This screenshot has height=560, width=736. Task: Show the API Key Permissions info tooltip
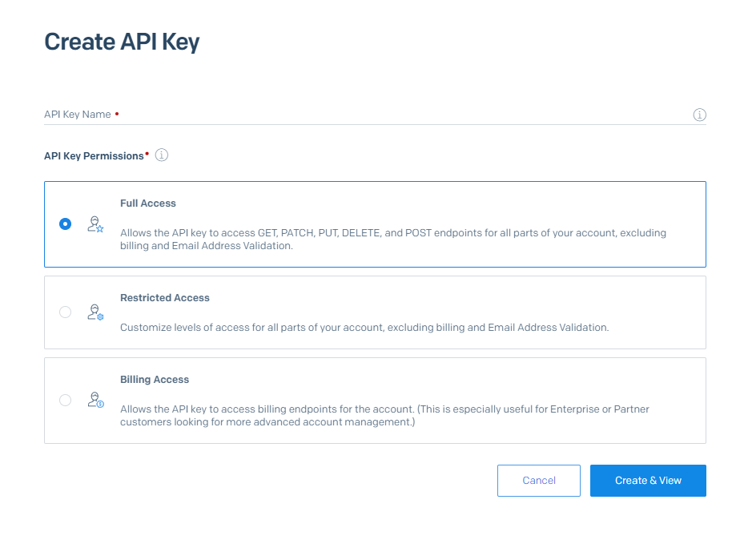tap(162, 155)
